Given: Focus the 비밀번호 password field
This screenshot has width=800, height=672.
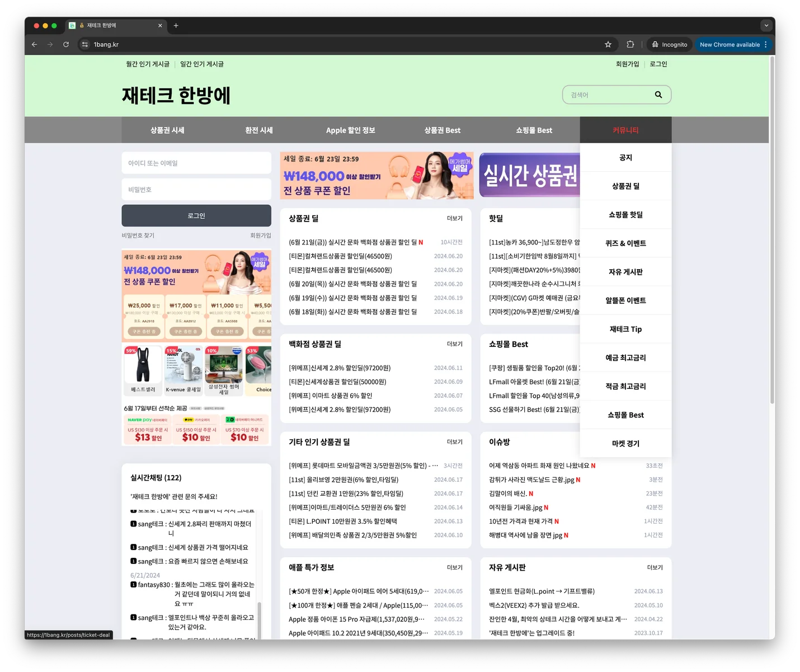Looking at the screenshot, I should coord(196,189).
